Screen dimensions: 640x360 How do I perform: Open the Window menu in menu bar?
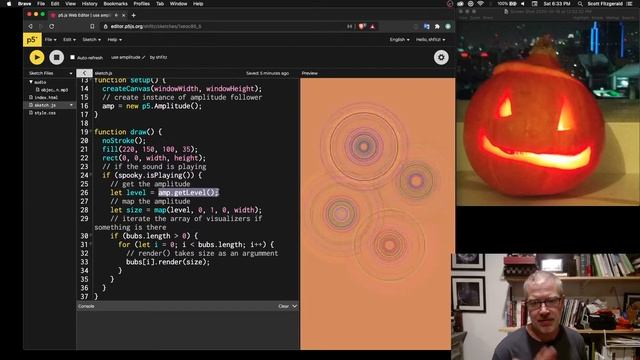click(x=178, y=4)
